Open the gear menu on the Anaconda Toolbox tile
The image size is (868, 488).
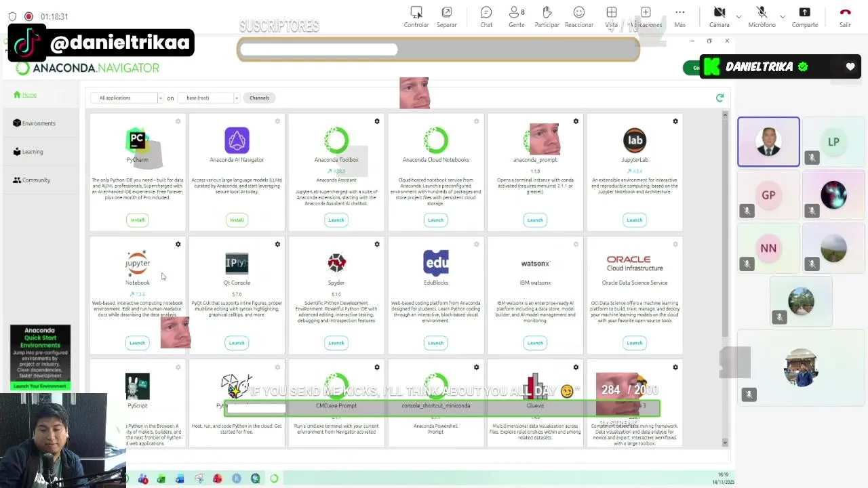point(377,121)
